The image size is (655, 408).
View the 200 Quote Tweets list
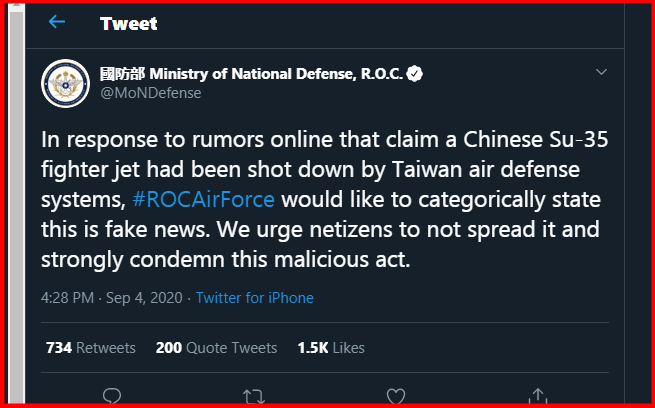pyautogui.click(x=216, y=347)
